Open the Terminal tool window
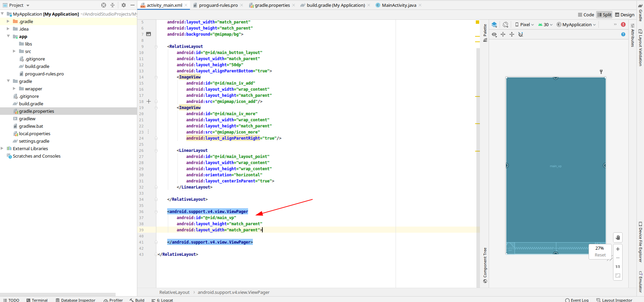The image size is (644, 302). pyautogui.click(x=37, y=300)
